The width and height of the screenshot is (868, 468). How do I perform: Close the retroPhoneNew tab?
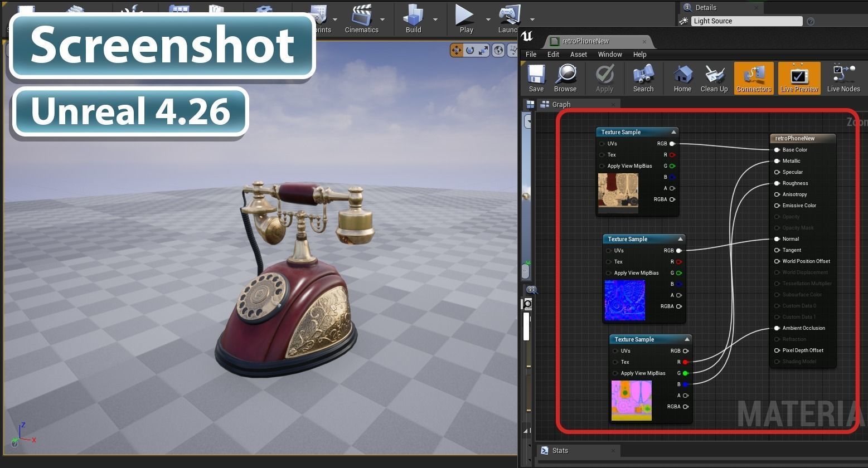click(x=644, y=41)
